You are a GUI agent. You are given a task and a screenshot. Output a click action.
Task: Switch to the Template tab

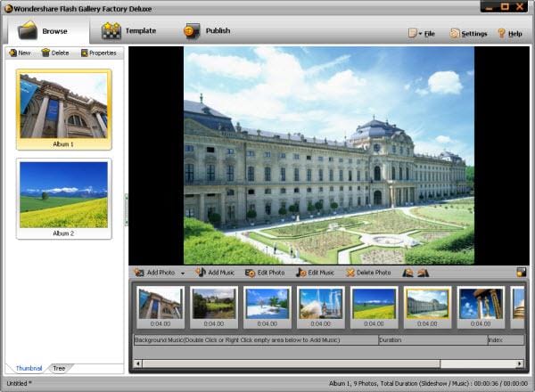point(129,31)
